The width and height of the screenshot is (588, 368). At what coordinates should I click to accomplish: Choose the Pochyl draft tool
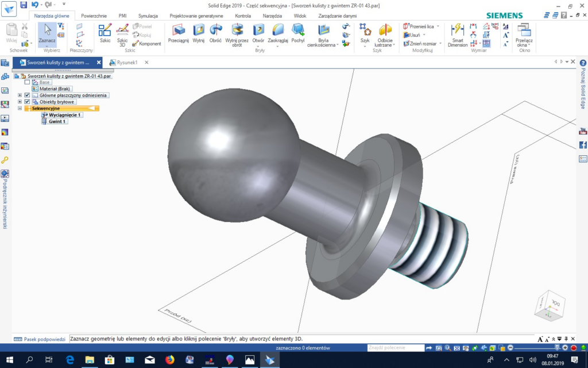coord(298,33)
